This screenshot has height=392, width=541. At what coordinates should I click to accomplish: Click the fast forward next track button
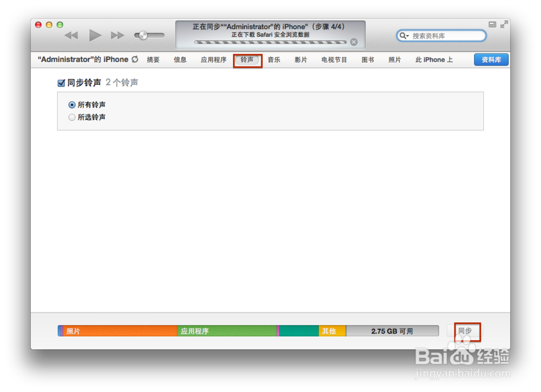[x=117, y=35]
